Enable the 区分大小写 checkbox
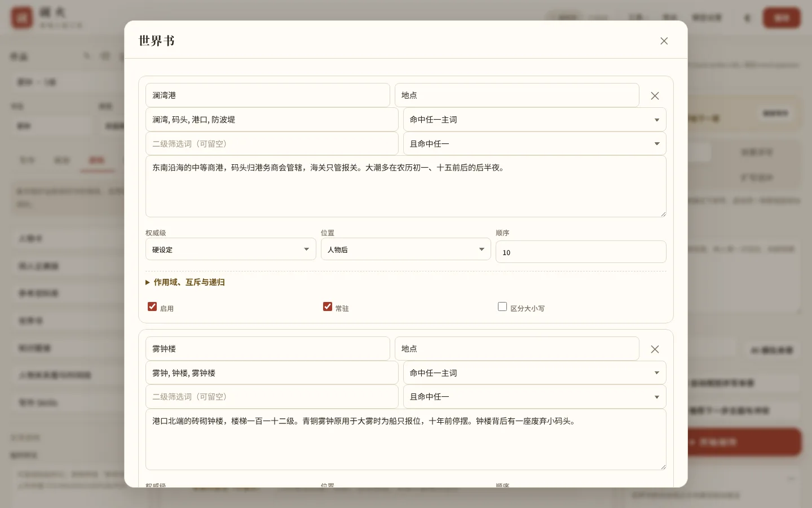The height and width of the screenshot is (508, 812). (x=502, y=306)
